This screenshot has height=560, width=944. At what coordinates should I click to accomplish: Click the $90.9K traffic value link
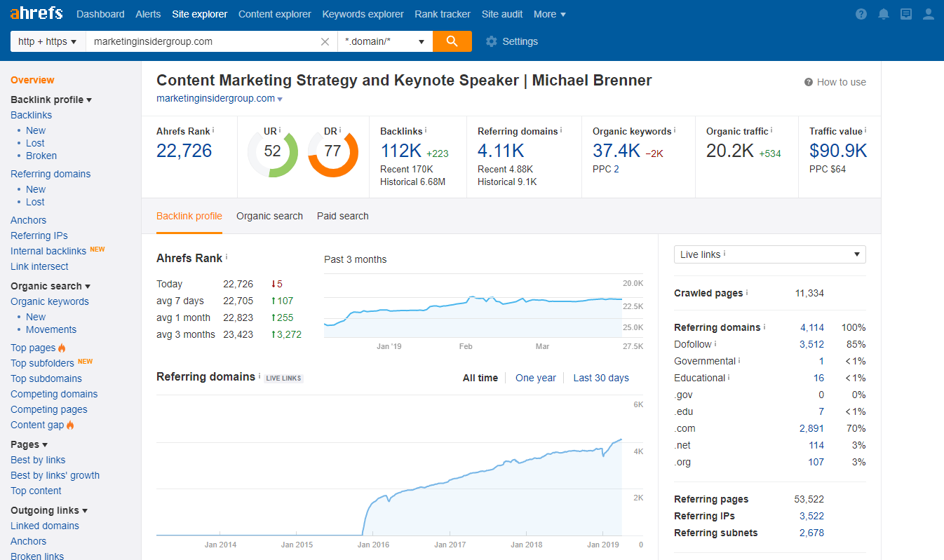click(838, 151)
